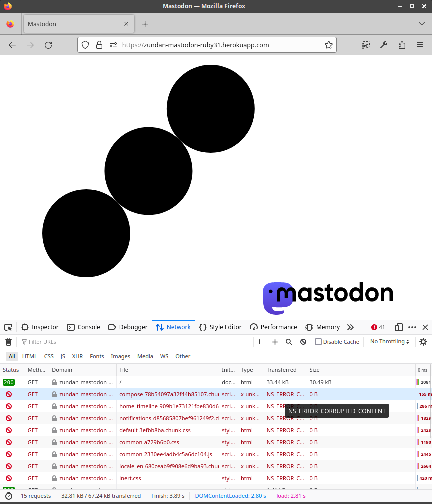The image size is (432, 504).
Task: Show site security padlock info
Action: click(99, 45)
